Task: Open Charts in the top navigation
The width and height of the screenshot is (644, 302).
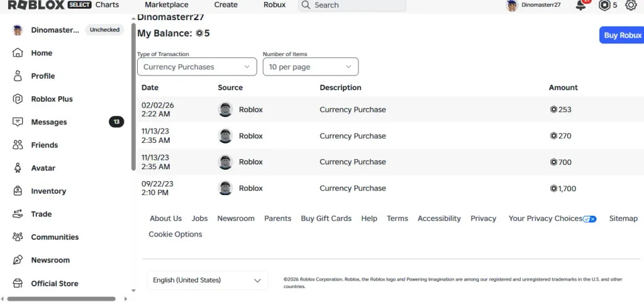Action: tap(107, 5)
